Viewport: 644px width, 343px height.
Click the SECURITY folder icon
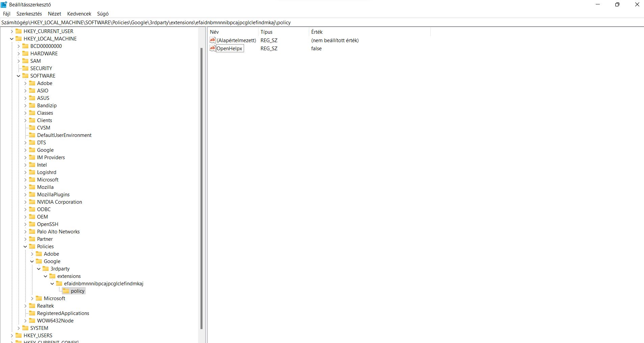tap(25, 68)
